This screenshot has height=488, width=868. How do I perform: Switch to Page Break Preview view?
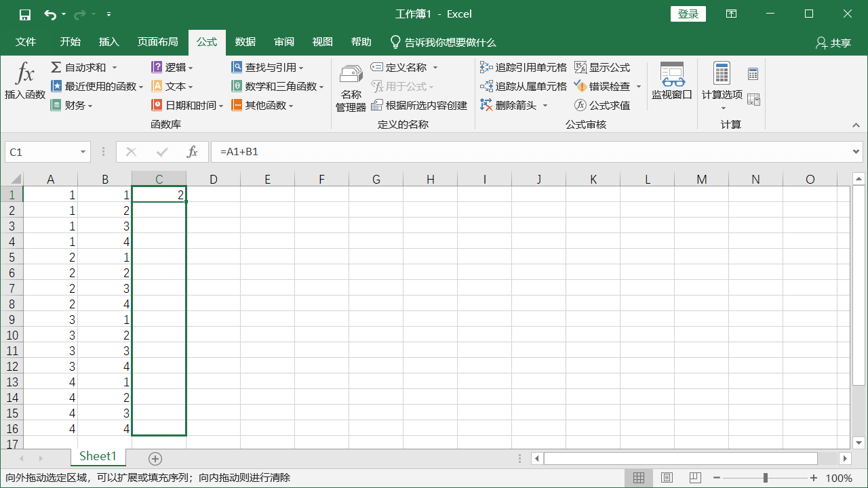click(x=695, y=478)
